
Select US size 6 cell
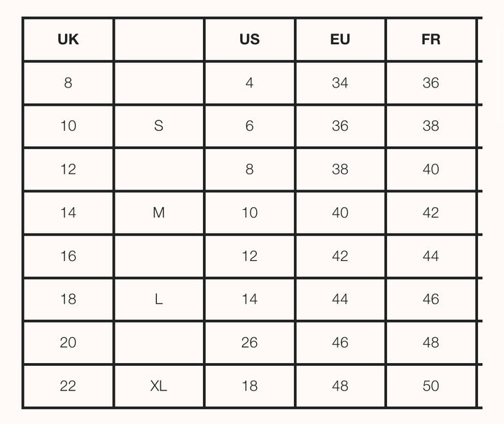coord(249,126)
